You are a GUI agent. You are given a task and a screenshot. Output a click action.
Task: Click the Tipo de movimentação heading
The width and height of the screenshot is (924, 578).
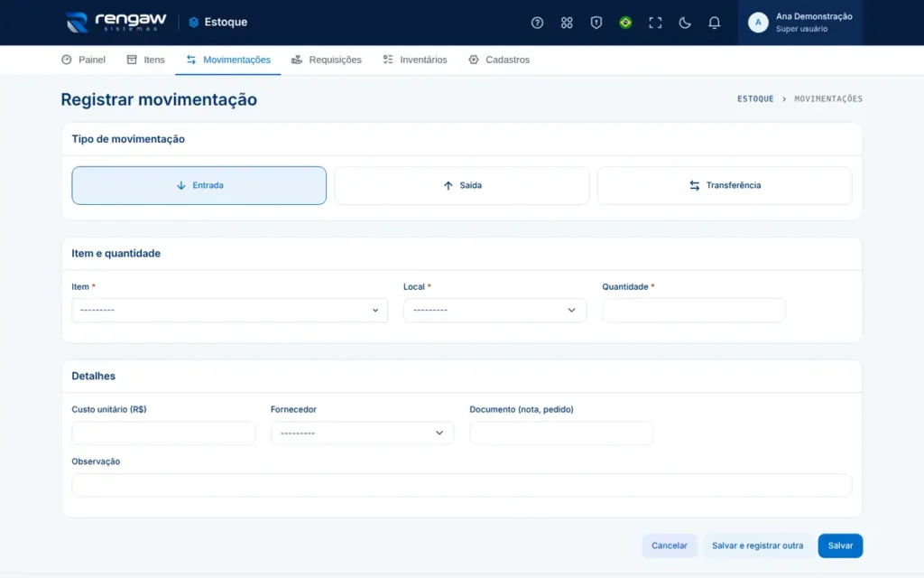tap(128, 139)
